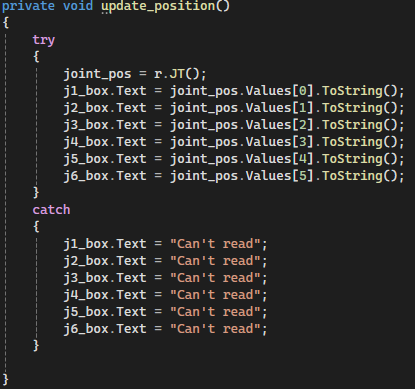Viewport: 415px width, 389px height.
Task: Click the try keyword
Action: 43,40
